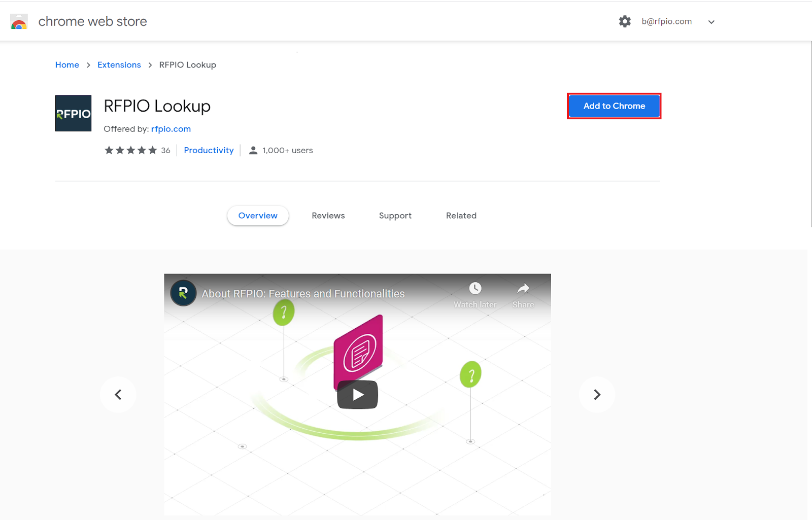Open the 36 ratings count
The image size is (812, 520).
pos(165,150)
